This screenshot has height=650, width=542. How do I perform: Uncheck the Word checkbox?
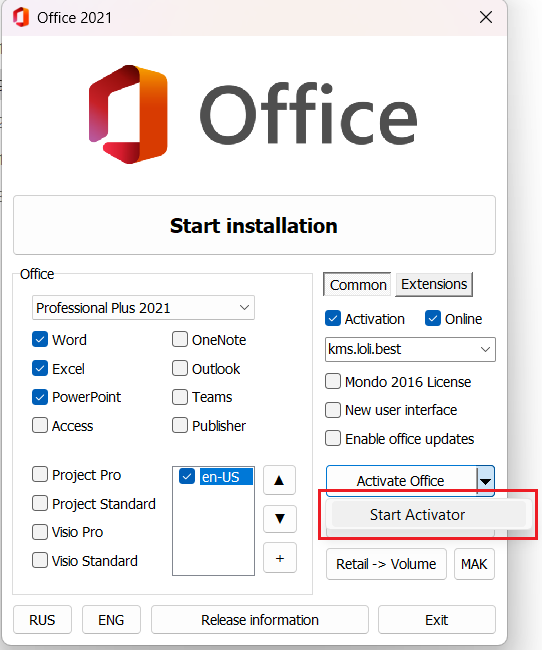coord(40,340)
